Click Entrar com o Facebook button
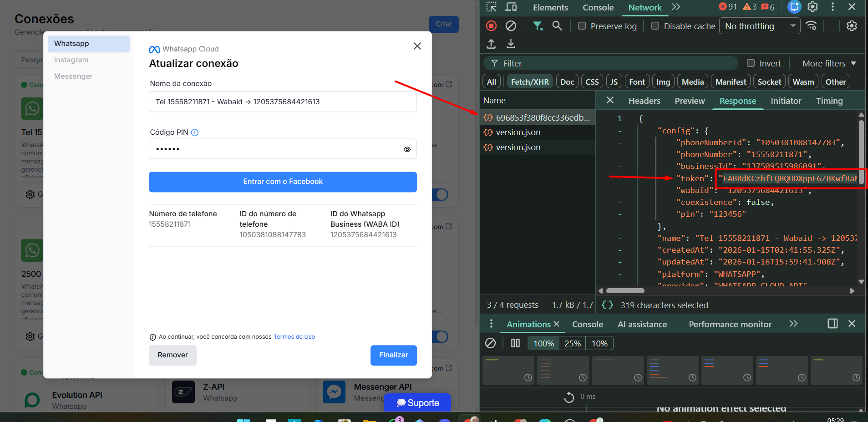The height and width of the screenshot is (422, 868). pos(283,182)
